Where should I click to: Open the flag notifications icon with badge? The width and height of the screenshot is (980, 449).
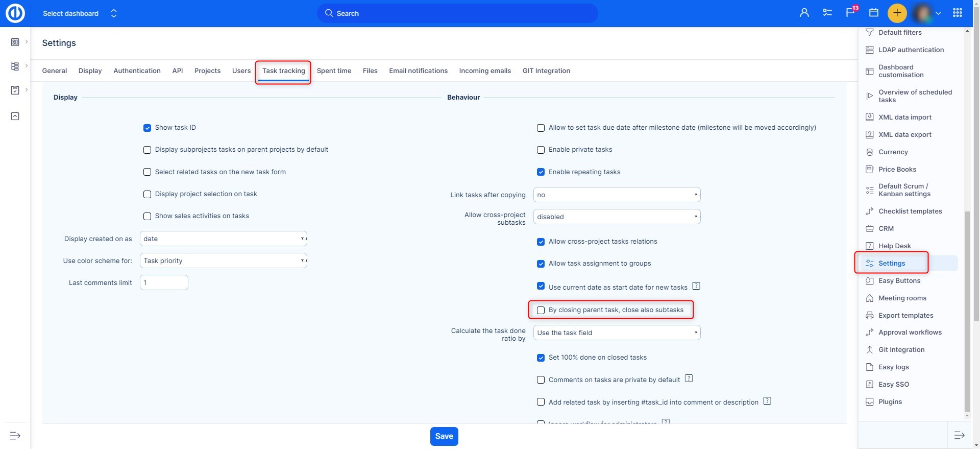850,13
